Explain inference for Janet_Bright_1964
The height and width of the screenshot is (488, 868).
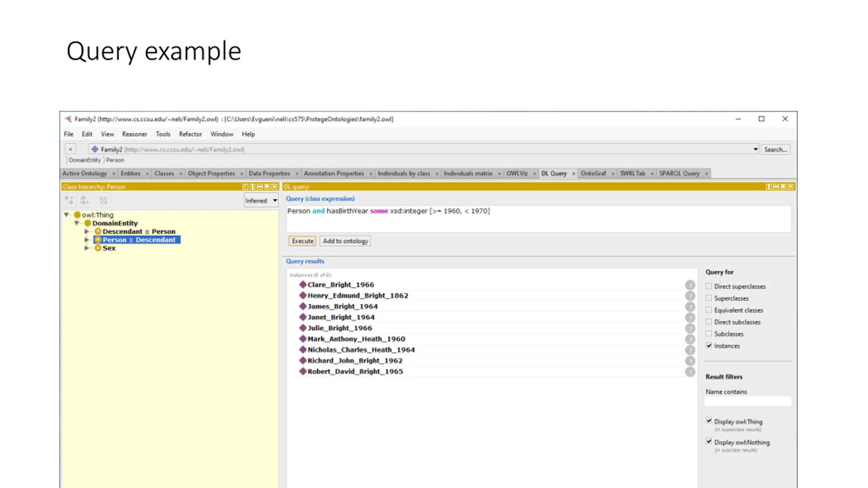[690, 318]
